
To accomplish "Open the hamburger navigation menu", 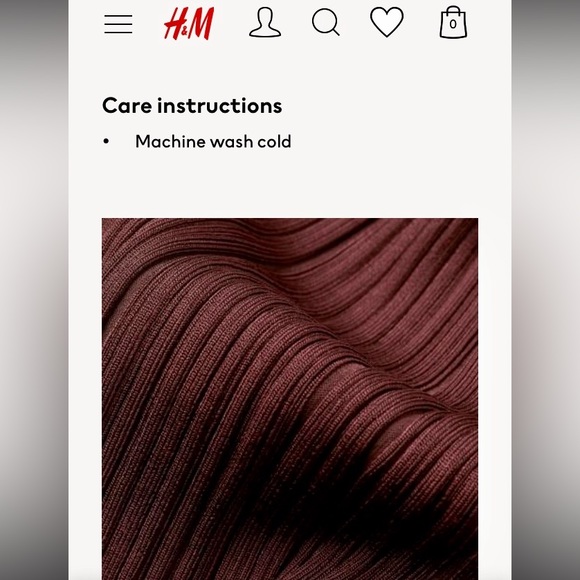I will coord(118,24).
